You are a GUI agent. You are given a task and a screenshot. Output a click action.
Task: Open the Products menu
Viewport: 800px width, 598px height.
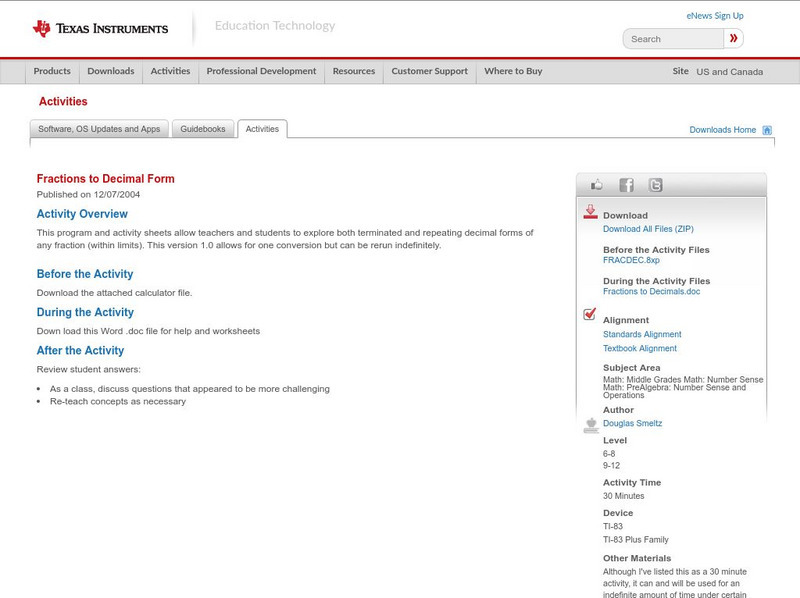click(x=52, y=71)
